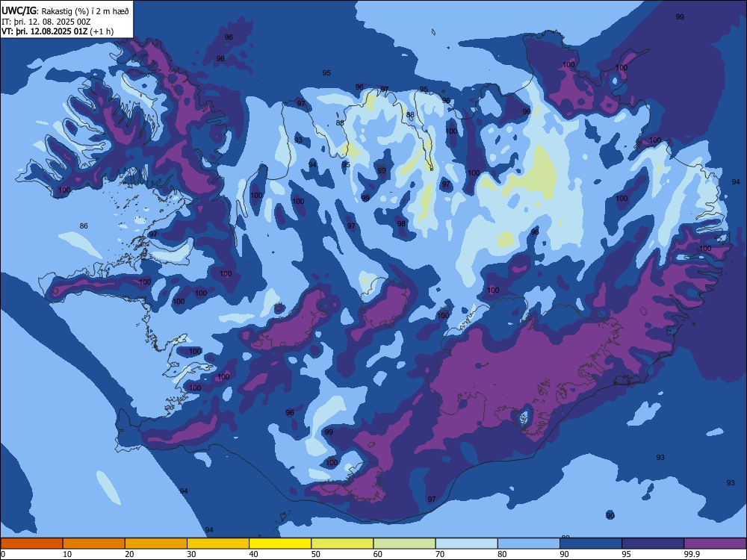The image size is (747, 560).
Task: Select the '98' humidity value on the map
Action: pyautogui.click(x=401, y=223)
